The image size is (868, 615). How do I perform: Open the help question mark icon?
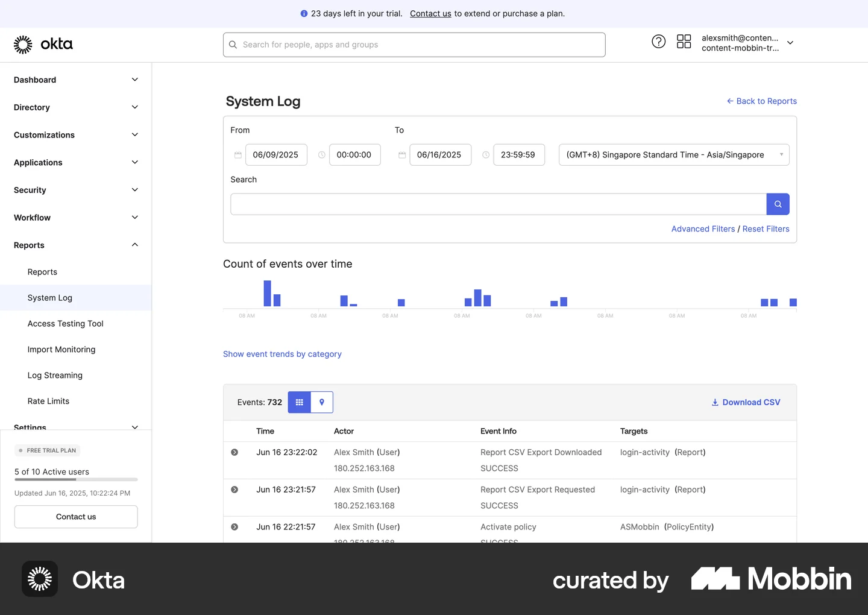coord(659,42)
